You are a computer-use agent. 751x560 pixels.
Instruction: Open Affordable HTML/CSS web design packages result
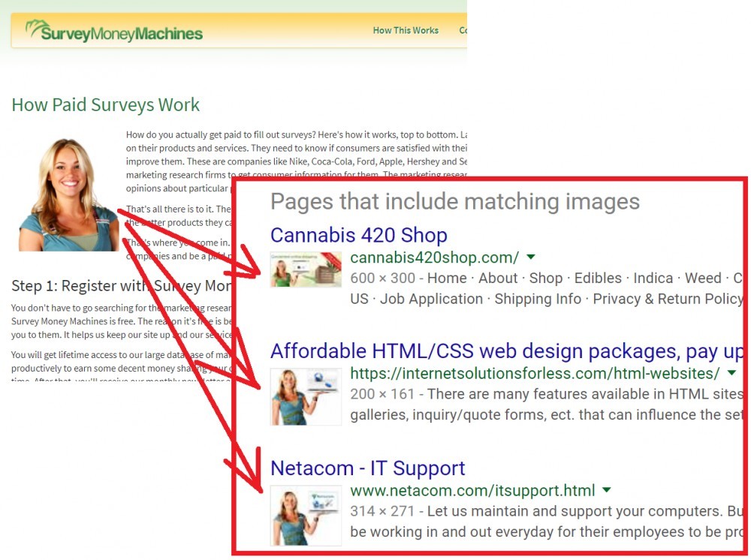[507, 351]
